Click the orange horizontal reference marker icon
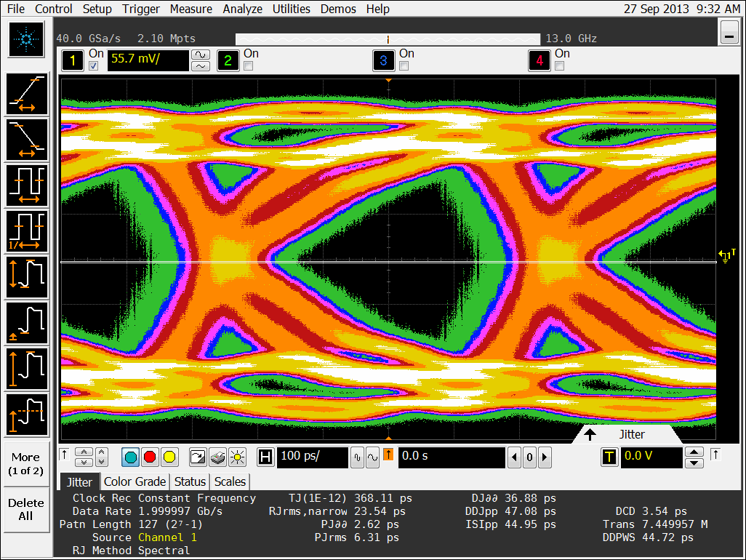 (x=388, y=455)
